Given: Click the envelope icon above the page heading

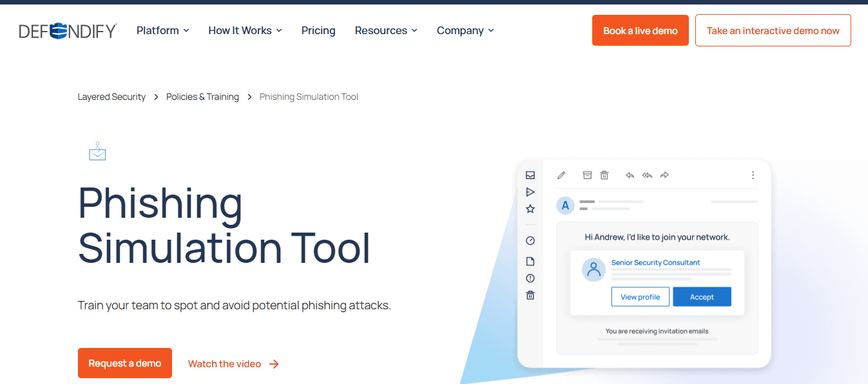Looking at the screenshot, I should click(x=97, y=151).
